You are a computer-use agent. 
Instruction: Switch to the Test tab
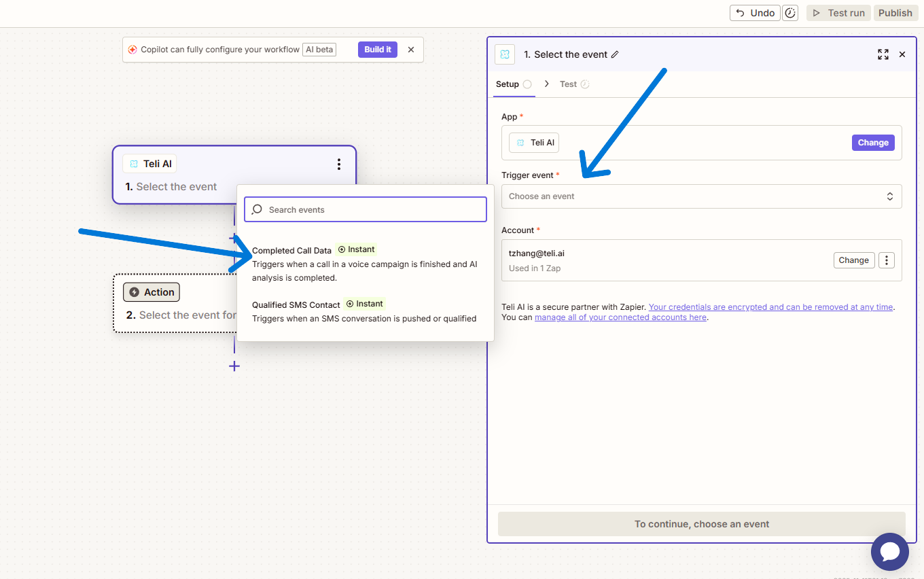point(574,84)
